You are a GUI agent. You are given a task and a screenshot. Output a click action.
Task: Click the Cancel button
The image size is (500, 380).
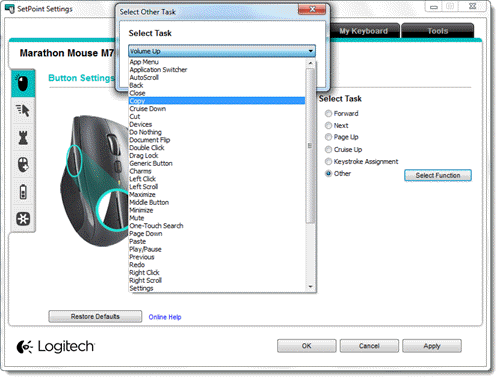pyautogui.click(x=369, y=346)
